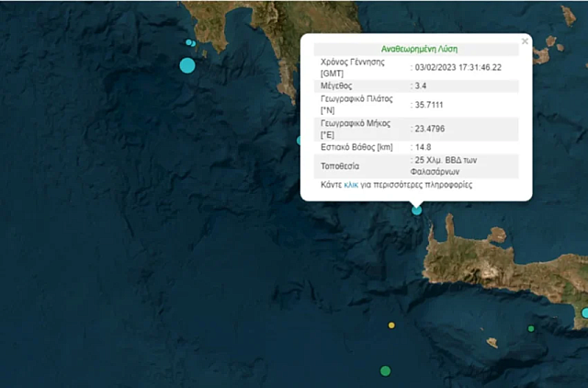Click the magnitude value 3.4
The width and height of the screenshot is (588, 388).
pyautogui.click(x=422, y=86)
